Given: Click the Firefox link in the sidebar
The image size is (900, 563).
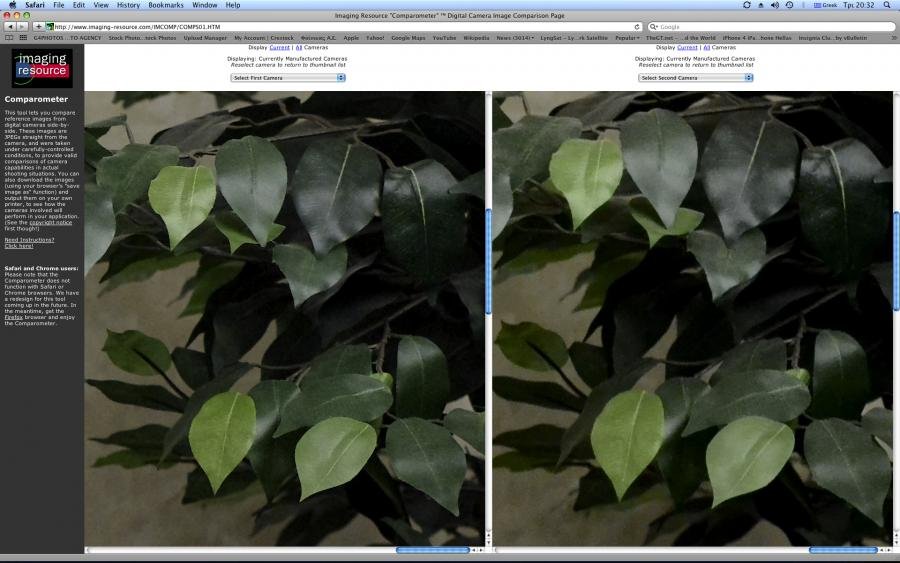Looking at the screenshot, I should click(14, 316).
